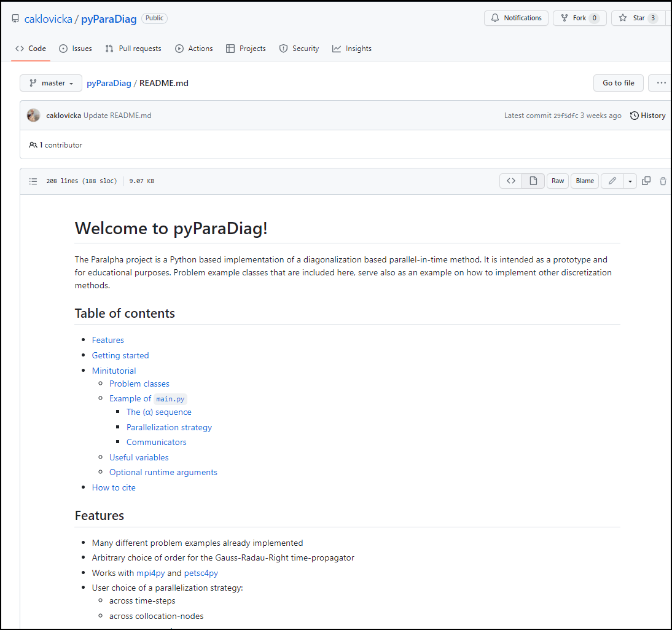Click the pencil edit file icon

click(612, 181)
